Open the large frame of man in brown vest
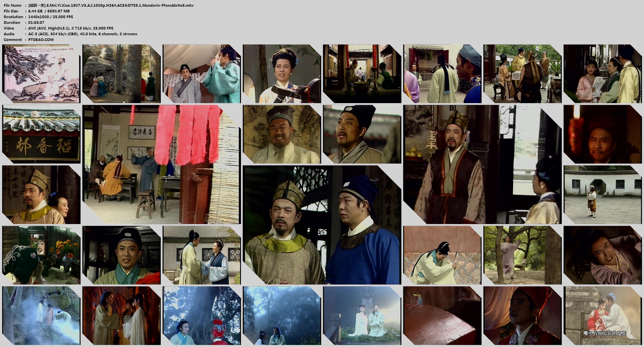 pos(482,164)
